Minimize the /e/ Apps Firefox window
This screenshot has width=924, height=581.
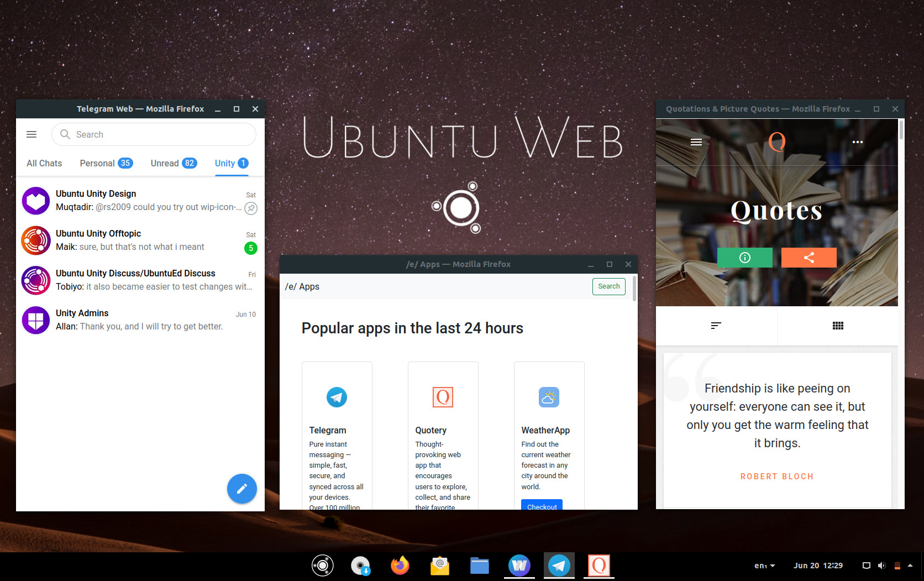click(591, 264)
